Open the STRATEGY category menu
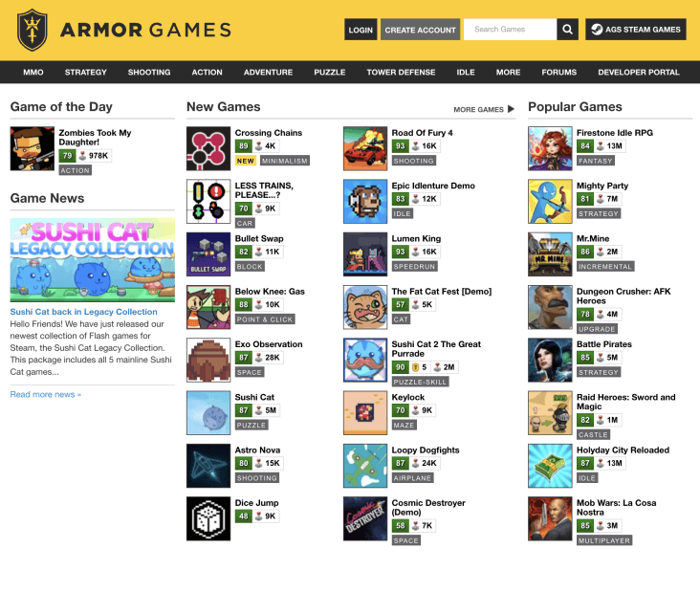700x593 pixels. (x=86, y=72)
